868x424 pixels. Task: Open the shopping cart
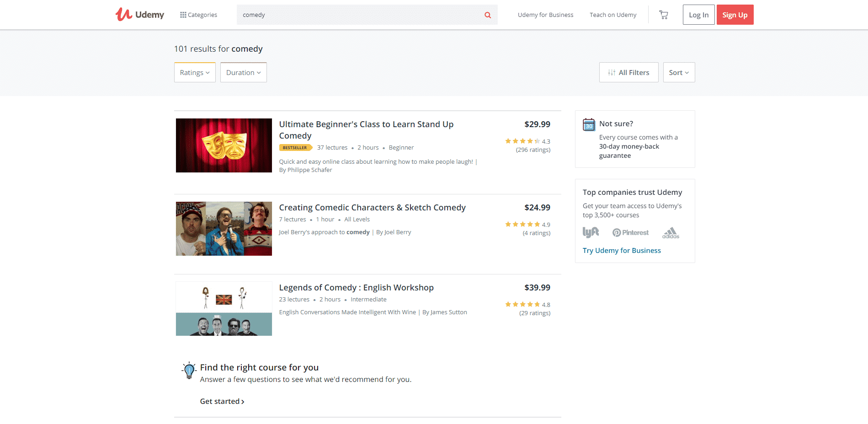pyautogui.click(x=663, y=15)
